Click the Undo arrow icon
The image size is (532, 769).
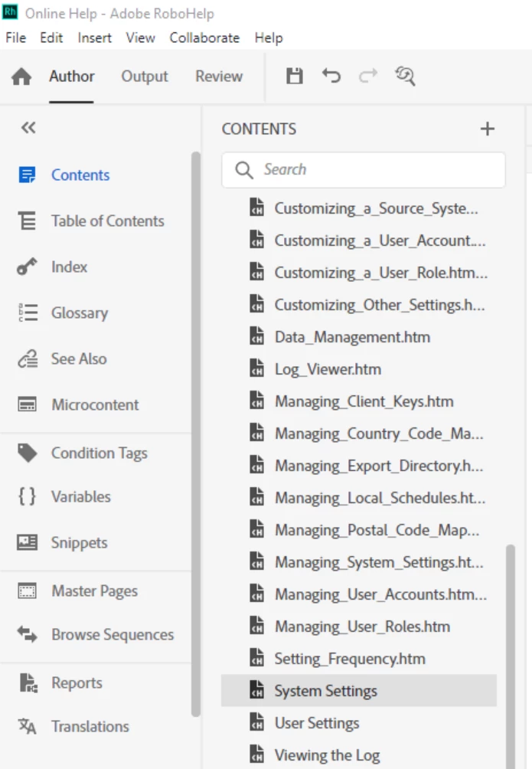click(331, 76)
